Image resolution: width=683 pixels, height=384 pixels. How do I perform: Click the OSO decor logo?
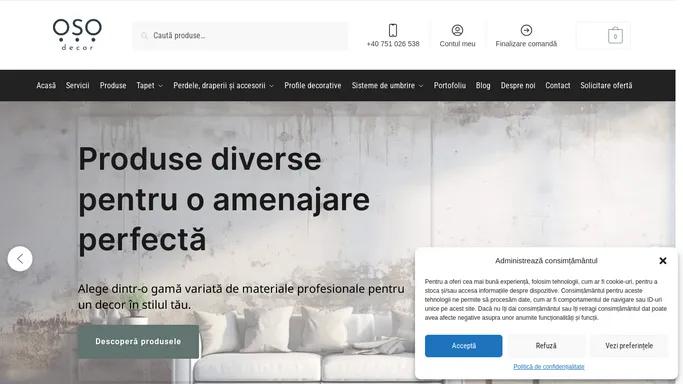tap(77, 35)
